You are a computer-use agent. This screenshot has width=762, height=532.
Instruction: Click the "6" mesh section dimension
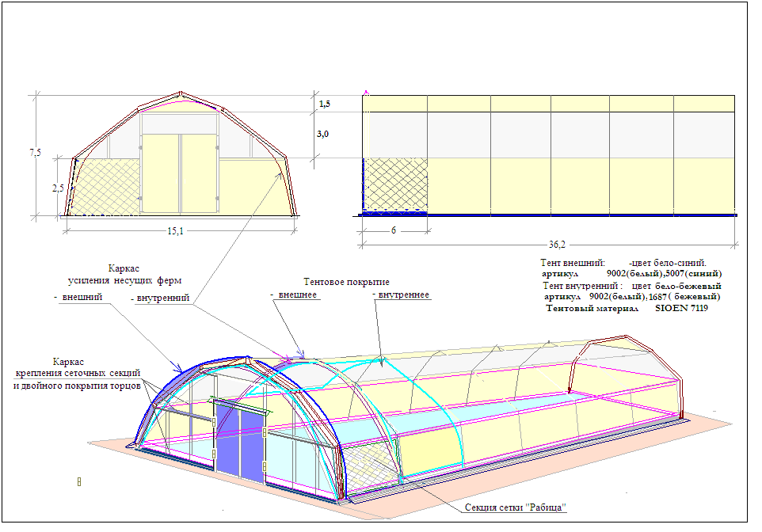tap(393, 231)
